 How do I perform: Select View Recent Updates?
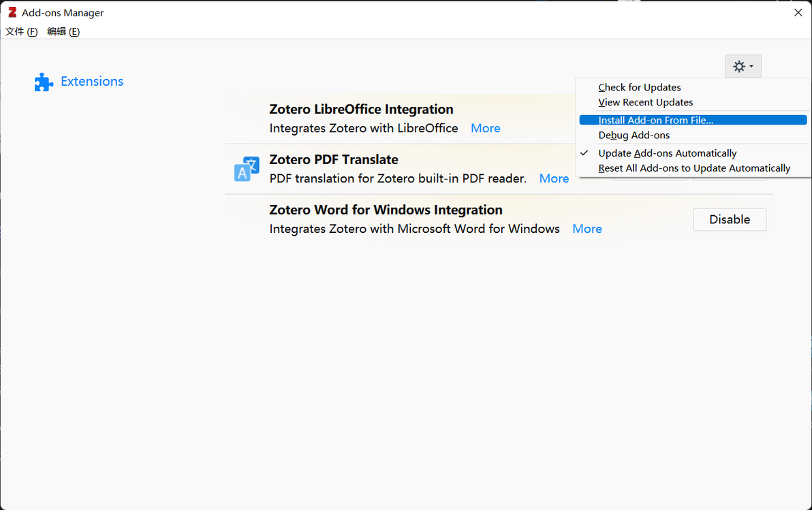click(x=645, y=102)
